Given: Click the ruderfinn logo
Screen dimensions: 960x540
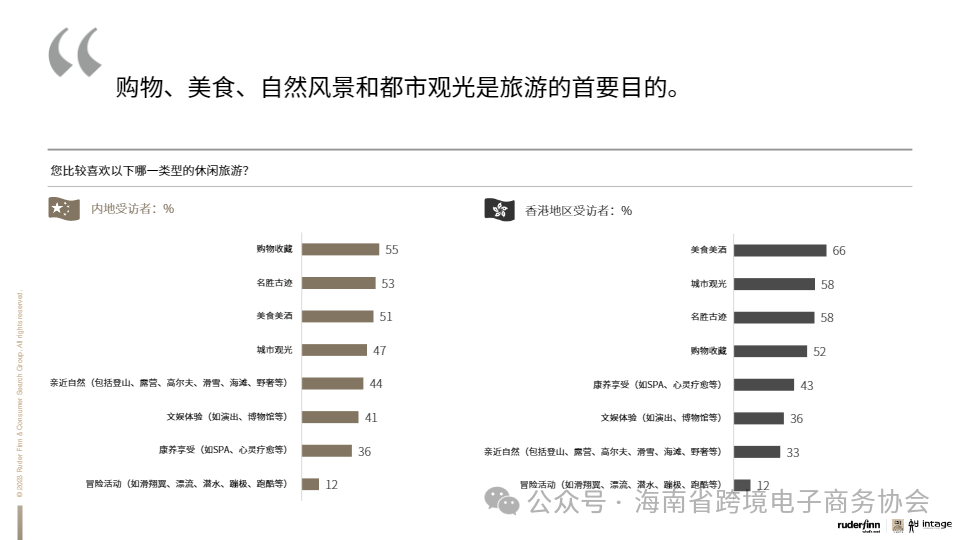Looking at the screenshot, I should (858, 525).
